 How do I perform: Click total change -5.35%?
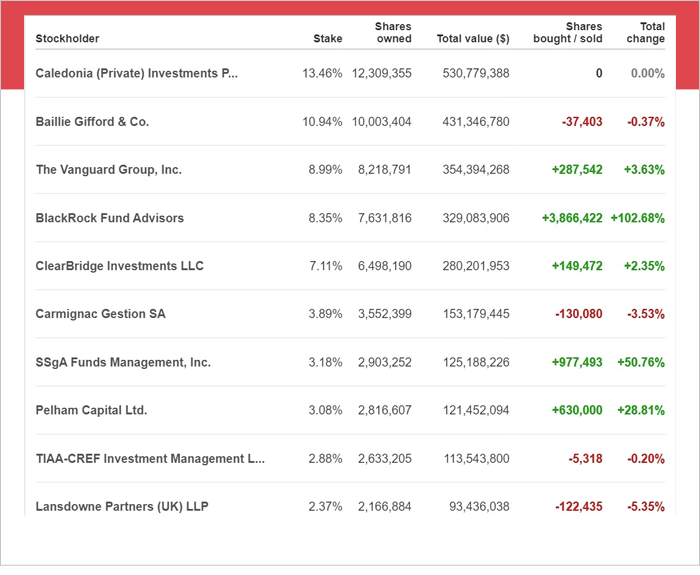tap(646, 507)
